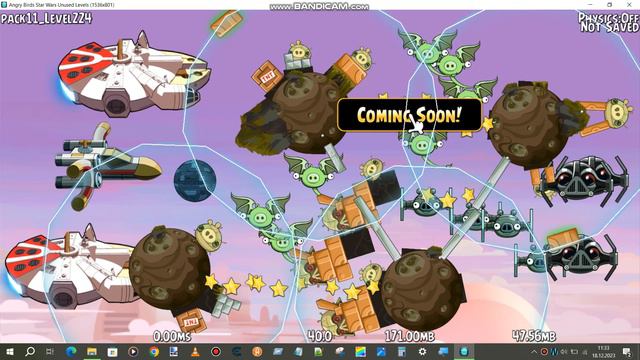Screen dimensions: 640x360
Task: Open File Explorer from the taskbar
Action: tap(92, 351)
